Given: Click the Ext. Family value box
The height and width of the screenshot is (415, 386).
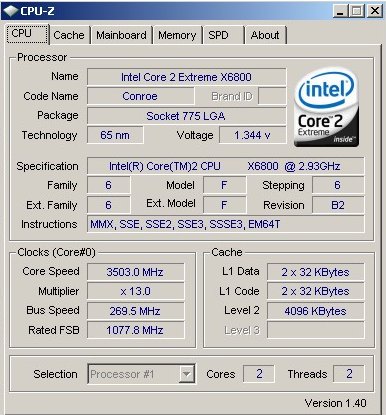Looking at the screenshot, I should (108, 205).
